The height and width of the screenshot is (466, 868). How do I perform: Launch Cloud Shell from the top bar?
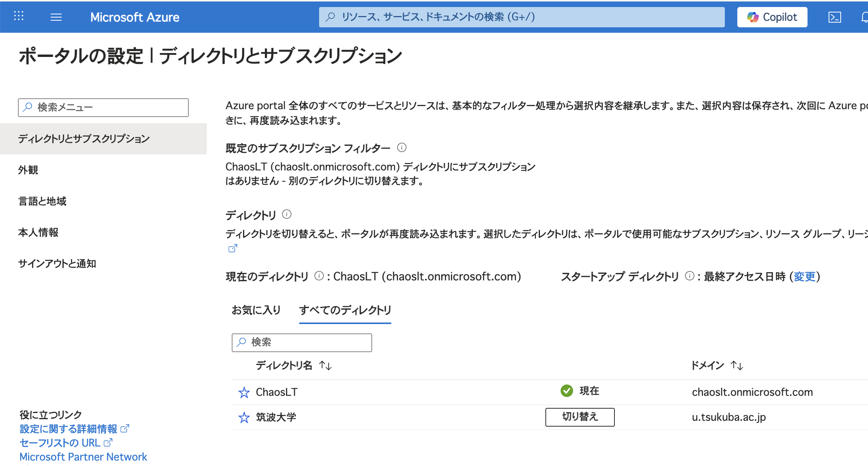click(x=834, y=17)
